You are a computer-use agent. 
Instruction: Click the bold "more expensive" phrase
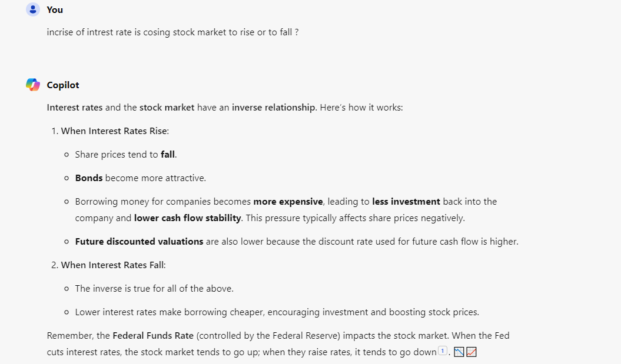pyautogui.click(x=288, y=202)
